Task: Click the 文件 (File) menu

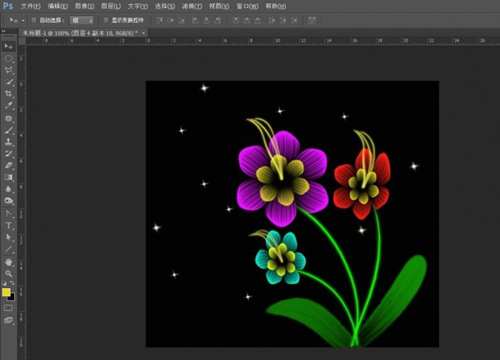Action: tap(31, 6)
